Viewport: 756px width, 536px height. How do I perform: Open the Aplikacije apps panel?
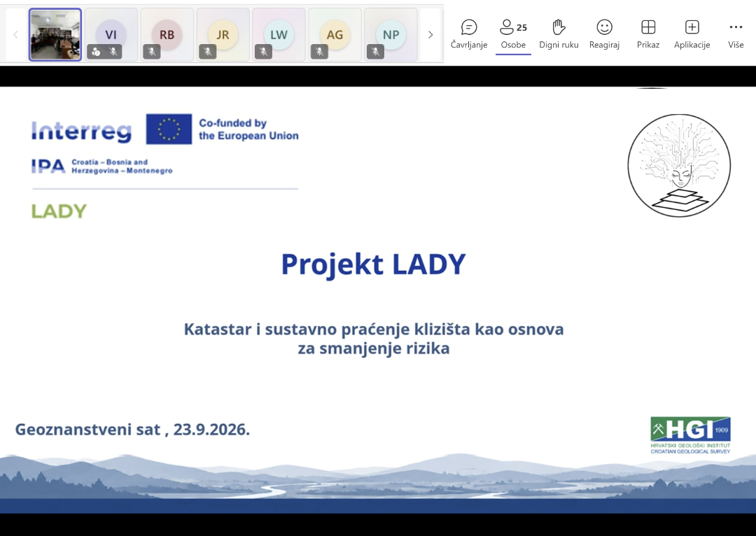[692, 34]
